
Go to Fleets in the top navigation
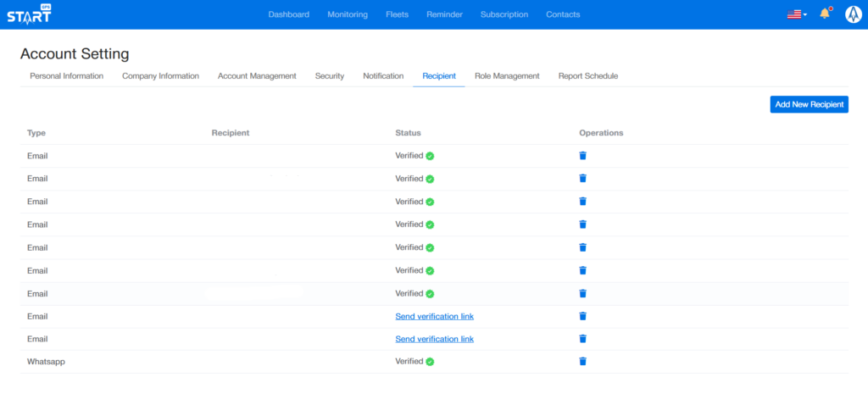point(397,14)
